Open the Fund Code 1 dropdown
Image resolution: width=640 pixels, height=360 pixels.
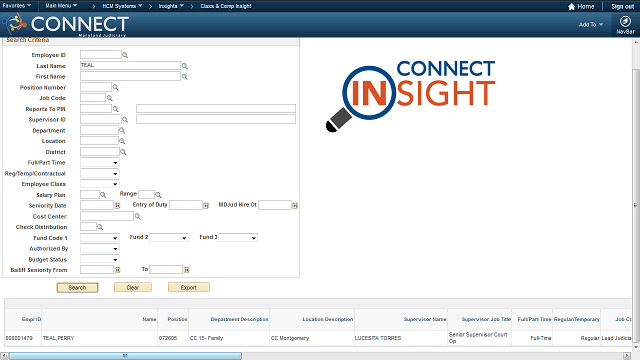100,238
